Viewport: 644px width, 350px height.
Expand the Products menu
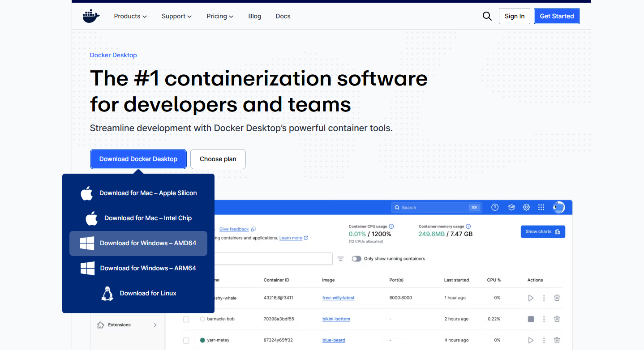(130, 16)
